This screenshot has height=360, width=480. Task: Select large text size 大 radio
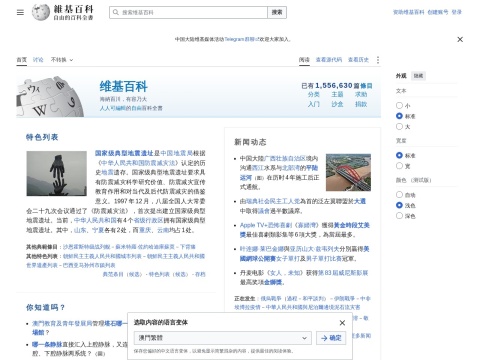399,126
